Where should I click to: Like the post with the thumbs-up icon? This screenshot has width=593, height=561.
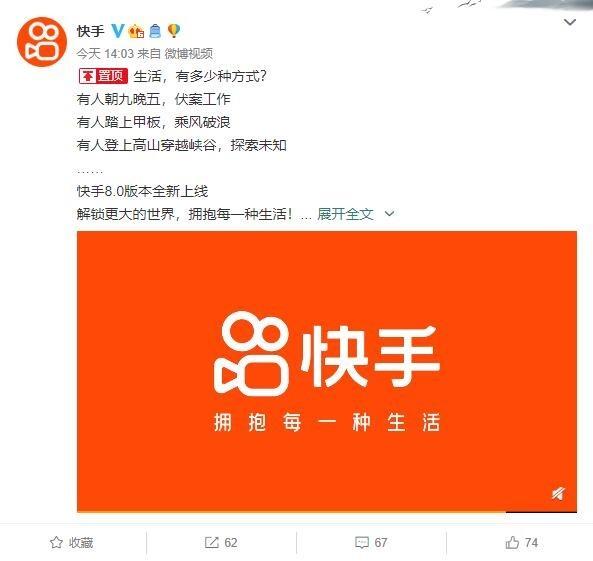point(512,542)
